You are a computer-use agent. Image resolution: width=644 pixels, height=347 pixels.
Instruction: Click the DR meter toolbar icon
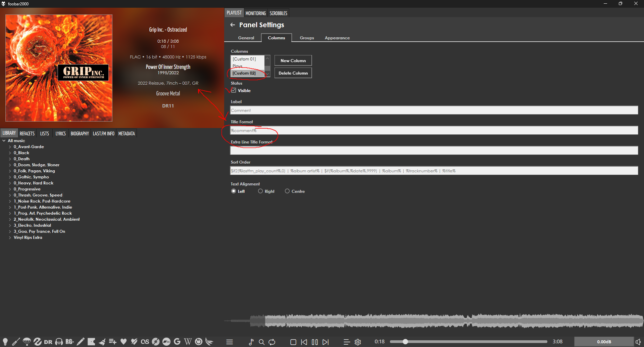(x=48, y=342)
